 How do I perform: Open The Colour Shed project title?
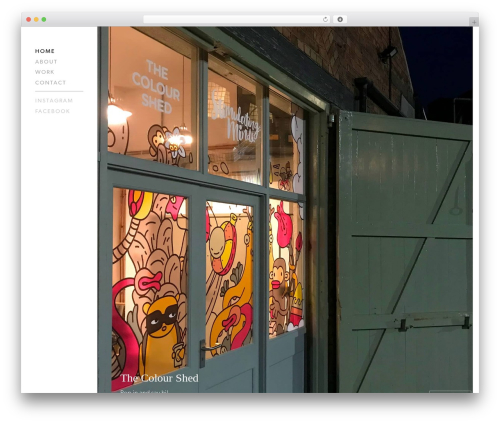(x=159, y=378)
